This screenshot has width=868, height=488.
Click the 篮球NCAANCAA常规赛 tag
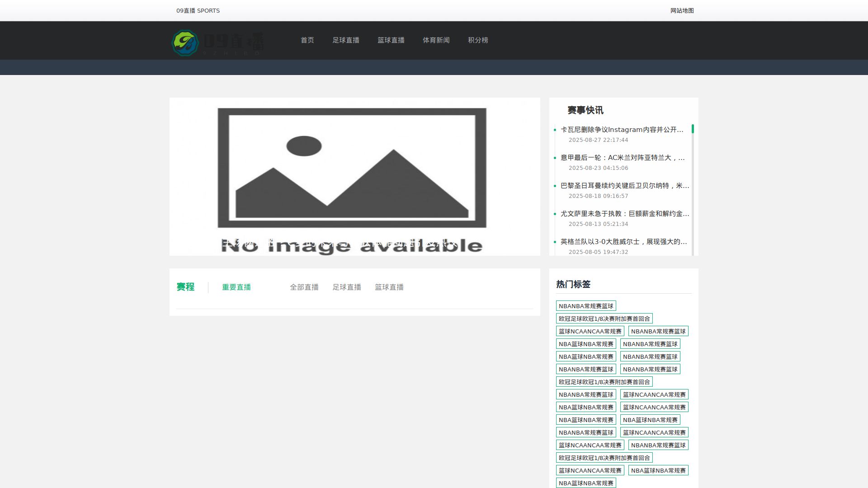(x=590, y=331)
